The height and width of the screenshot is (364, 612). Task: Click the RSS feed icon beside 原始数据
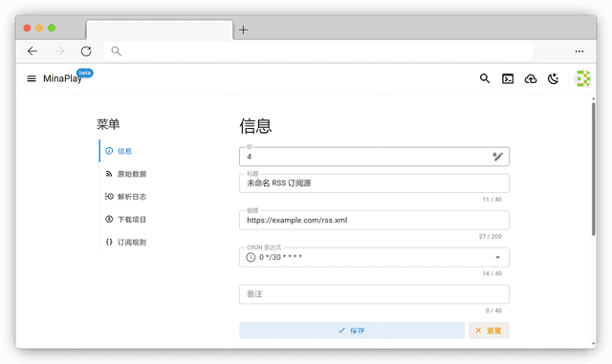click(x=109, y=174)
